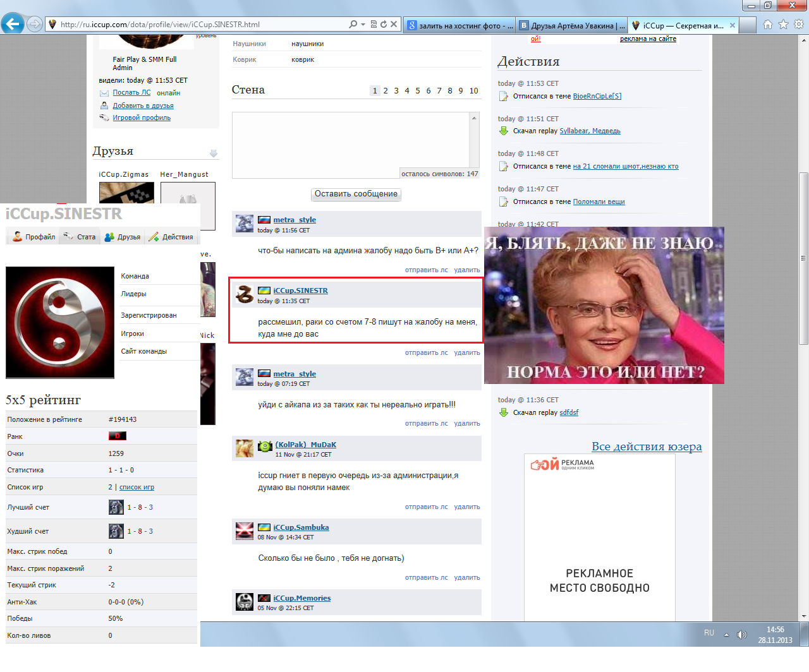The width and height of the screenshot is (809, 672).
Task: Click hero icon in 'Лучший счет' row
Action: coord(116,507)
